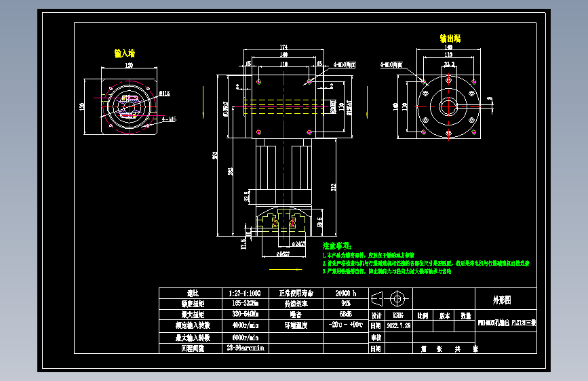
Task: Click the 速比 label cell
Action: pos(191,294)
